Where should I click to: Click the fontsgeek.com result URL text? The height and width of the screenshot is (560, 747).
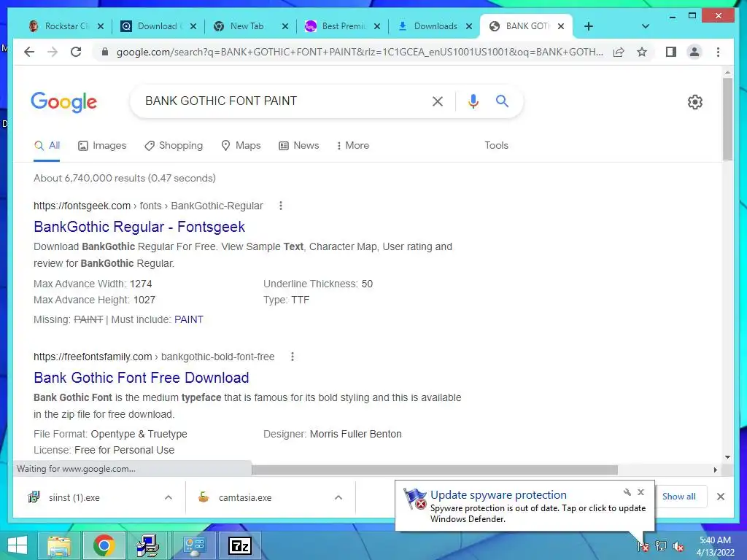point(148,206)
